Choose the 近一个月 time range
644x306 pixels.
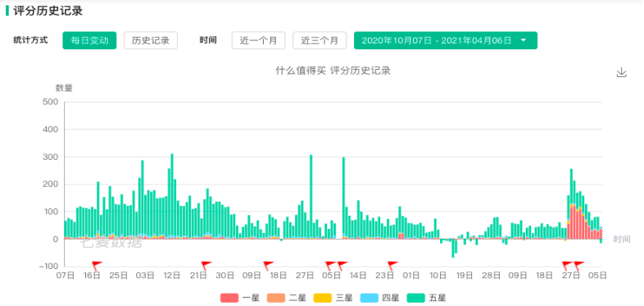[x=258, y=40]
